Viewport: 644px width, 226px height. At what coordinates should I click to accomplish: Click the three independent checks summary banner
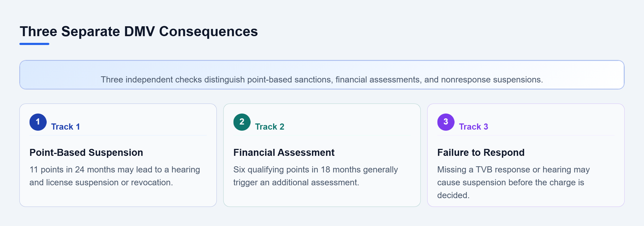(x=322, y=75)
